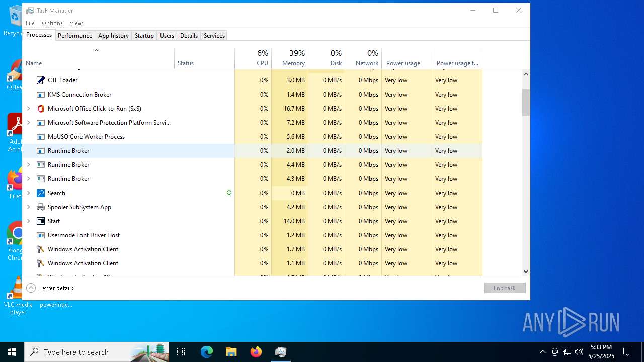Click the MoUSO Core Worker Process icon
Screen dimensions: 644x362
[x=41, y=137]
